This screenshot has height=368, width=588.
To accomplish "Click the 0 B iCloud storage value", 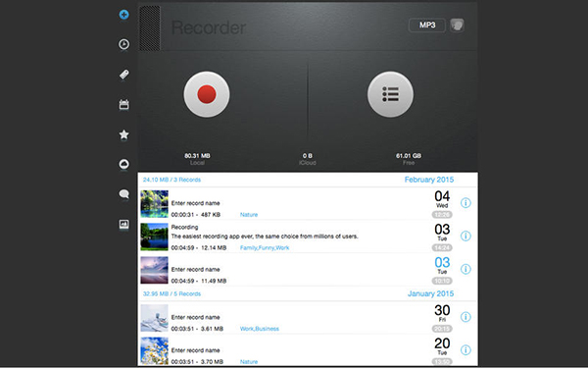I will (x=308, y=155).
